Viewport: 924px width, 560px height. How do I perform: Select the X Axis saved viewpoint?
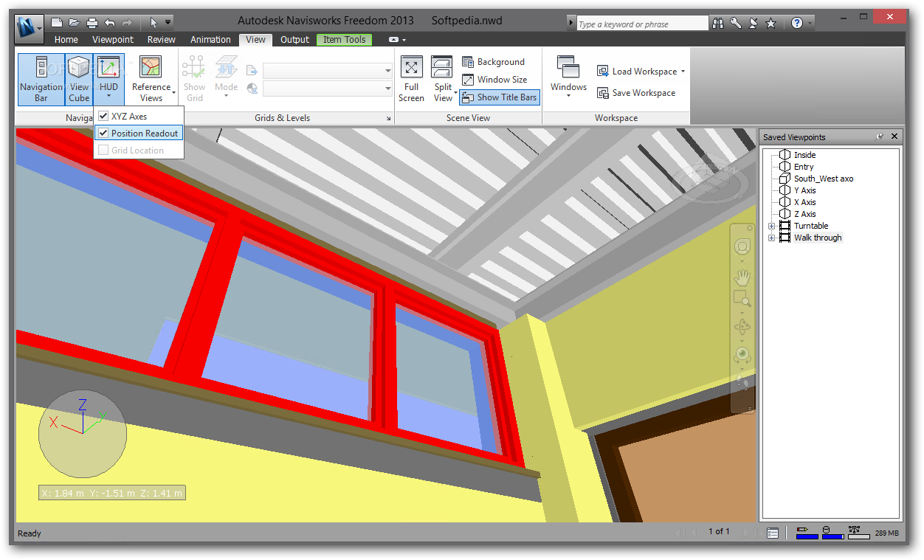[804, 202]
